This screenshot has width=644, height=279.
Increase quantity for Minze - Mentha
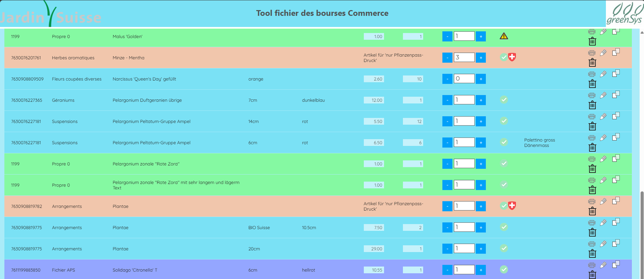(x=481, y=58)
